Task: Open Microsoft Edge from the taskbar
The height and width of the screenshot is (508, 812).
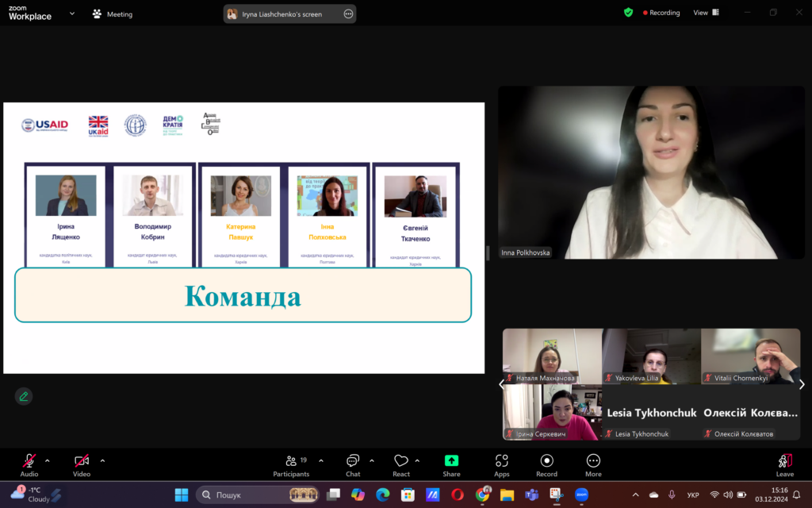Action: [x=383, y=495]
